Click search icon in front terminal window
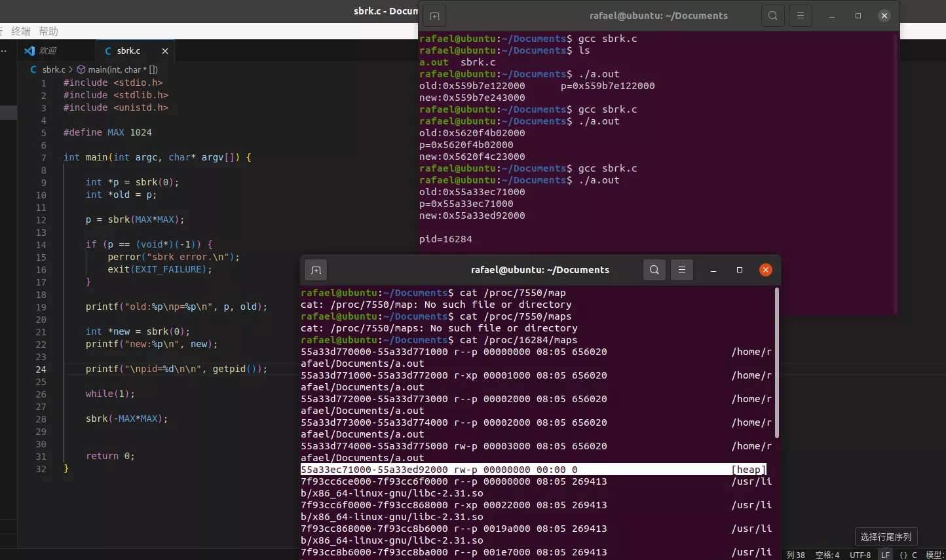This screenshot has height=560, width=946. click(x=654, y=270)
